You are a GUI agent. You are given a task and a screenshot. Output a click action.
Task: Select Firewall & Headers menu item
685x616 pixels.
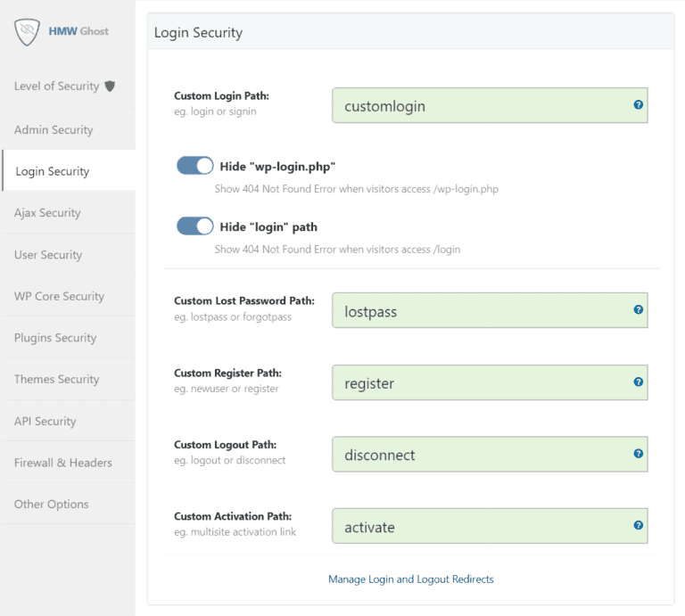pyautogui.click(x=63, y=463)
